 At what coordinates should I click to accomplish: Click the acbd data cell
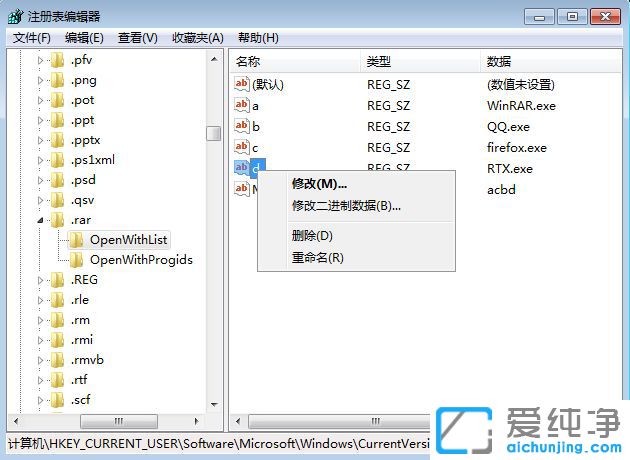[x=501, y=190]
